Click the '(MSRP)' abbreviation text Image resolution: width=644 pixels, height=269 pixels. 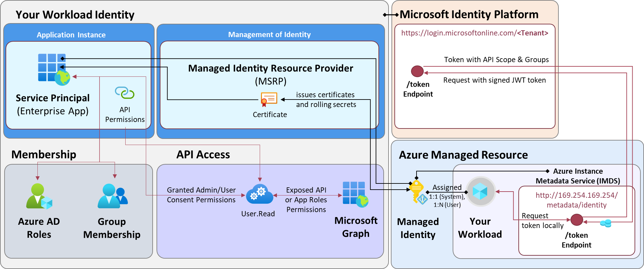click(271, 81)
